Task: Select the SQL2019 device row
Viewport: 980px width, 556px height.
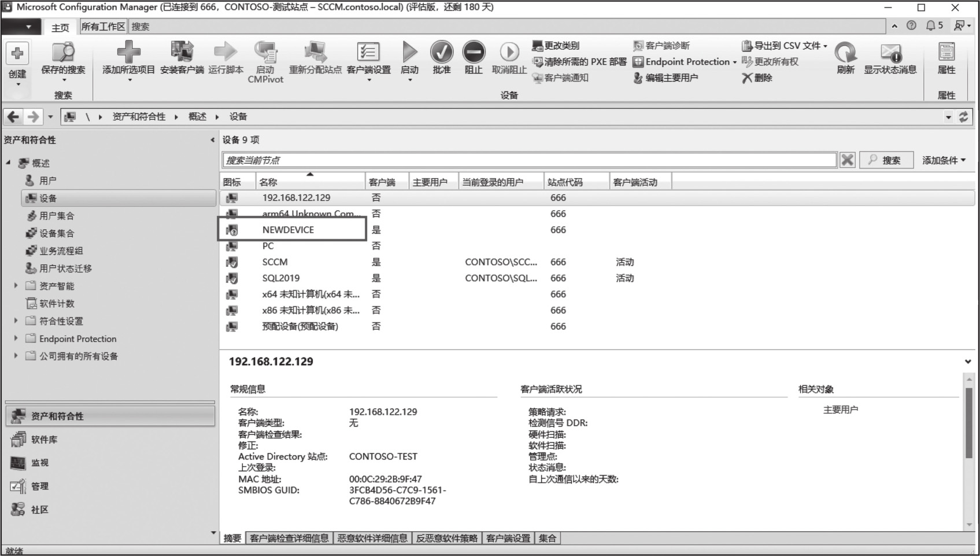Action: point(597,278)
